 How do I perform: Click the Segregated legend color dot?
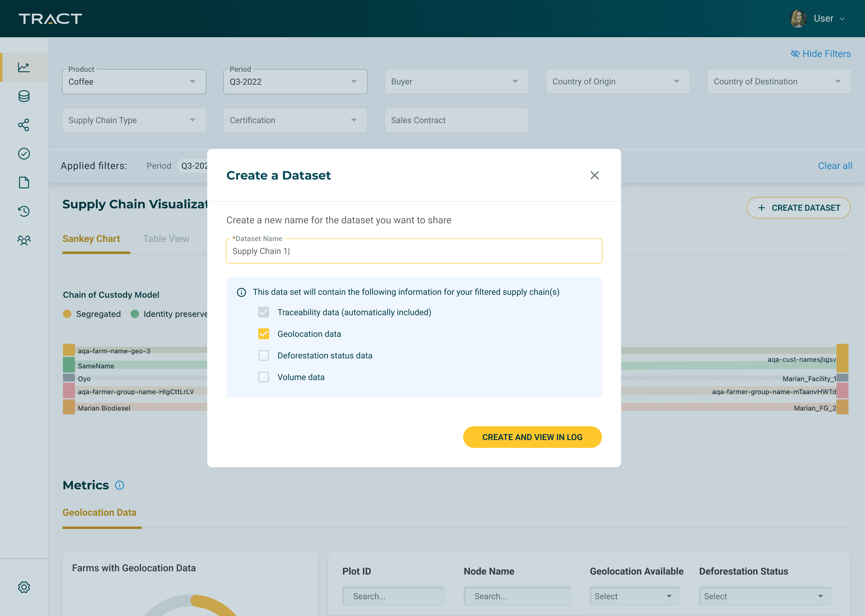pyautogui.click(x=67, y=314)
